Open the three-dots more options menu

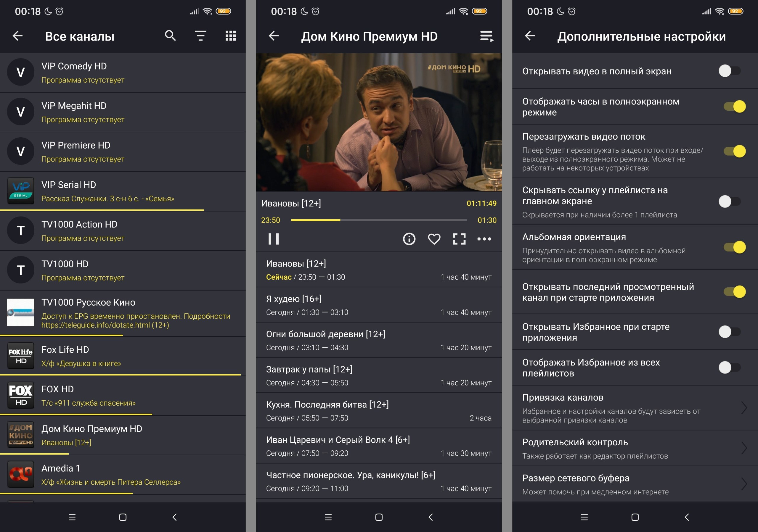pos(484,239)
